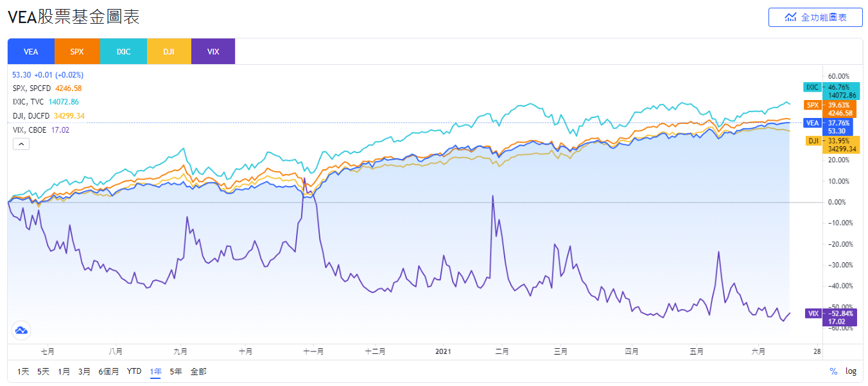Click the DJI, DJCFD legend entry
The image size is (868, 386).
coord(48,116)
